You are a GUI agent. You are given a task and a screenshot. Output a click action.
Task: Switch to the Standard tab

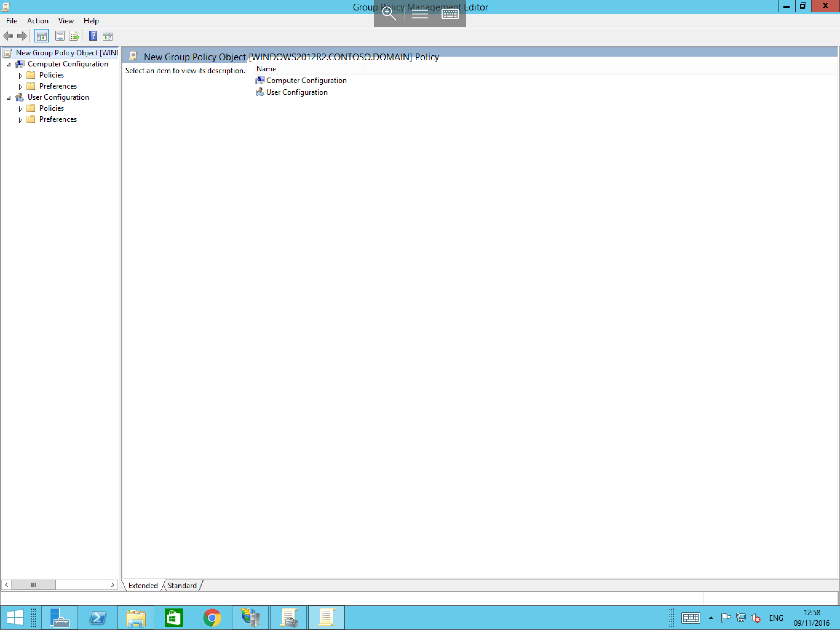coord(182,585)
